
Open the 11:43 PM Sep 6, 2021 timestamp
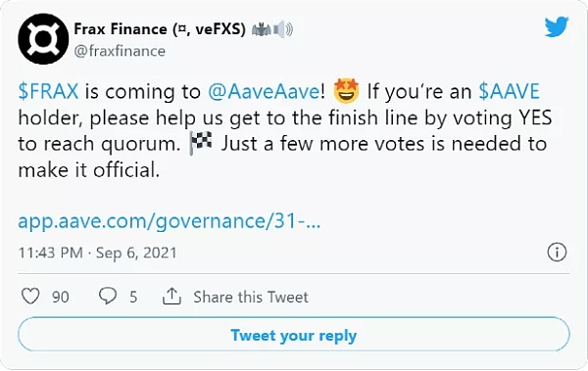click(x=97, y=253)
